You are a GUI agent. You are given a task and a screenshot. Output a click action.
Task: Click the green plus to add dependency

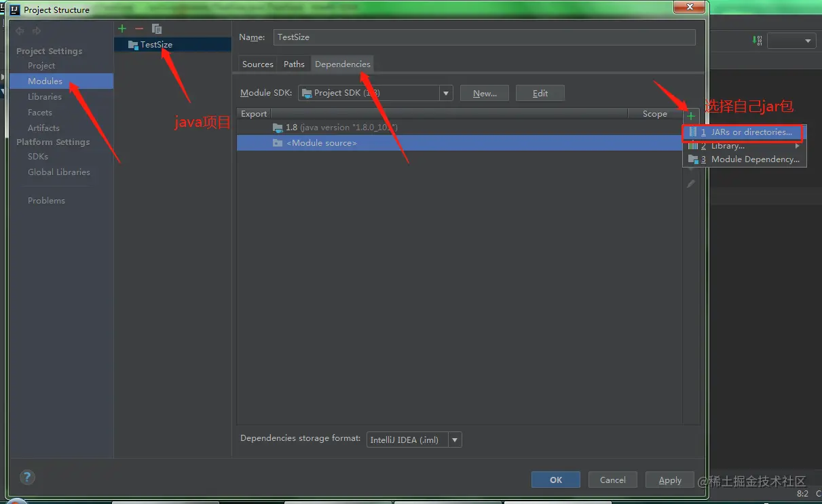691,116
